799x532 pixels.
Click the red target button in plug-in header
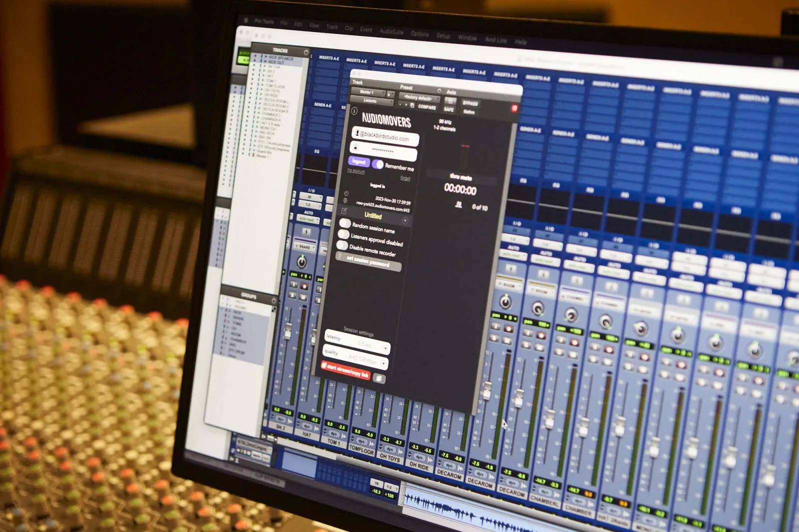(x=514, y=108)
